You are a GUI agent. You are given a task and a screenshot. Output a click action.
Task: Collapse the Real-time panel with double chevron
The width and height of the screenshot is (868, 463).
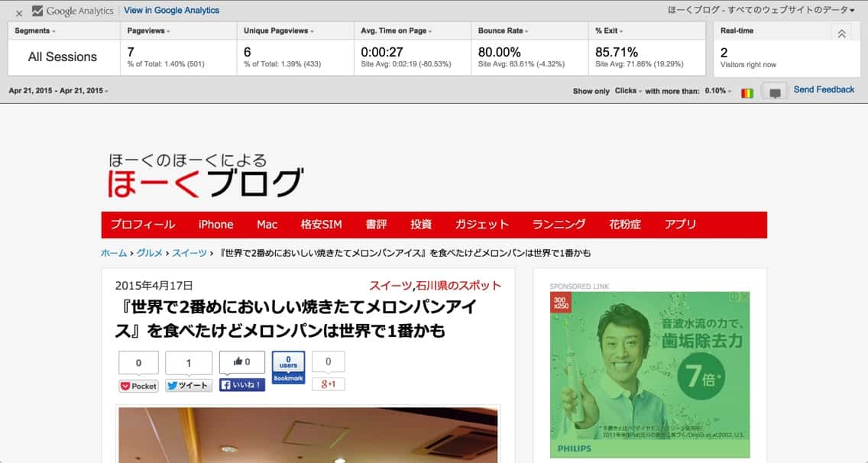pos(841,34)
